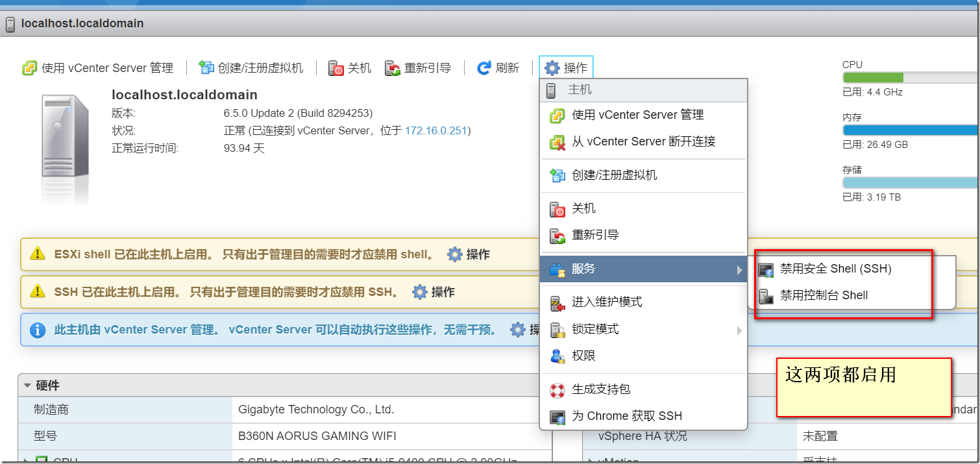This screenshot has width=980, height=464.
Task: Expand the 锁定模式 submenu arrow
Action: (x=739, y=330)
